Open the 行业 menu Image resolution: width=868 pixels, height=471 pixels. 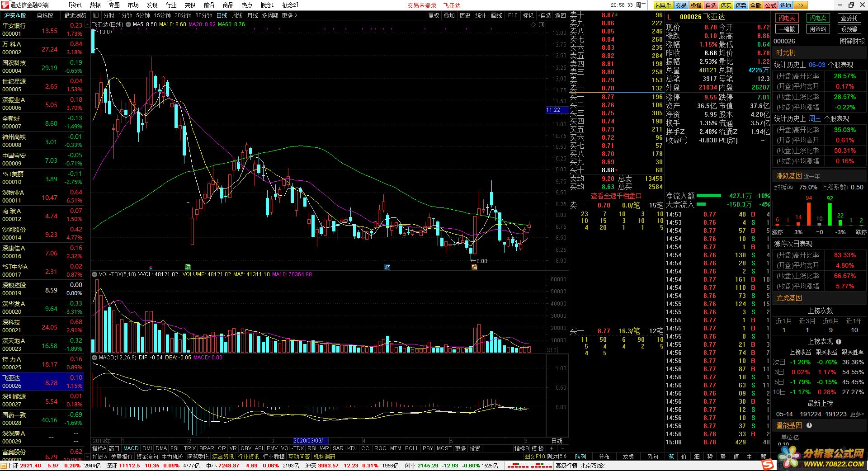[171, 5]
